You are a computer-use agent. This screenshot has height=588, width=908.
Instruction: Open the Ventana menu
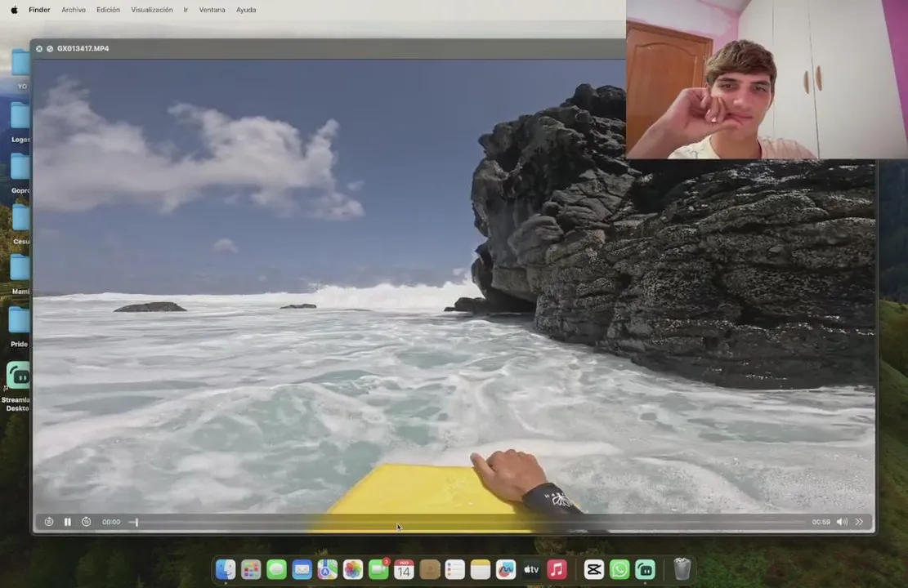click(212, 10)
